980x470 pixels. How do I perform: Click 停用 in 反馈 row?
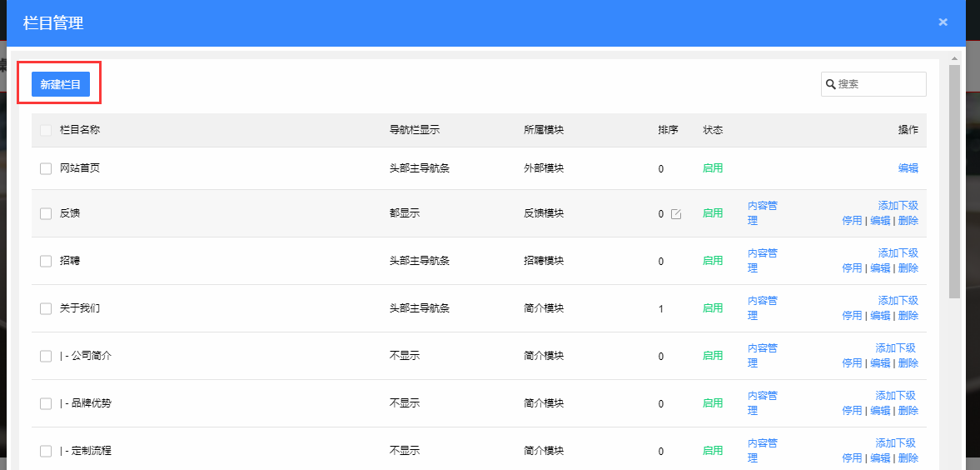point(852,220)
